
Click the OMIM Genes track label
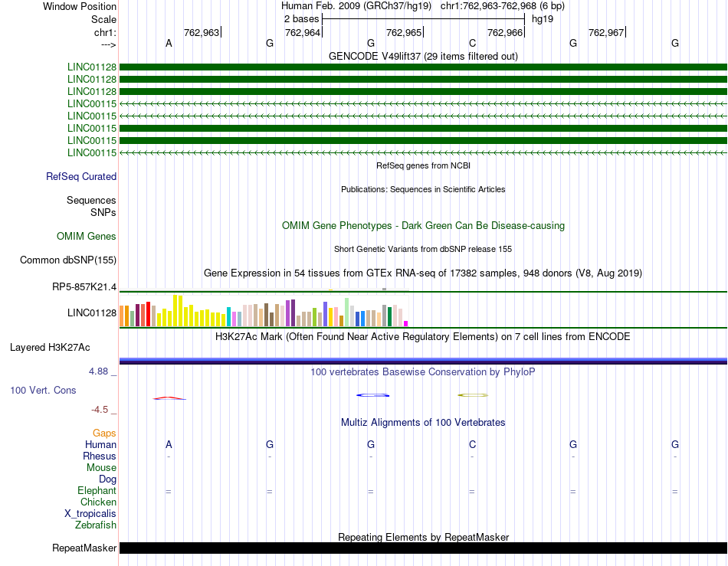pos(86,236)
